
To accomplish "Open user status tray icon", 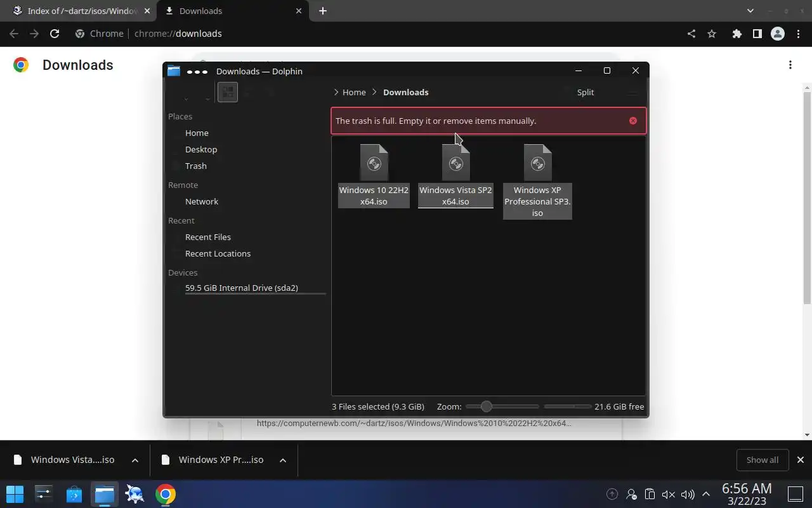I will click(x=631, y=494).
